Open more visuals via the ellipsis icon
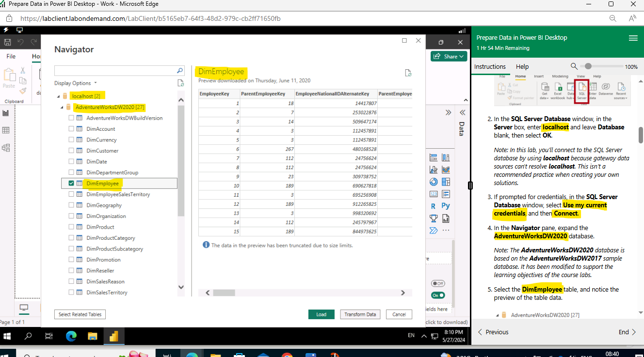Viewport: 644px width, 357px height. (446, 230)
